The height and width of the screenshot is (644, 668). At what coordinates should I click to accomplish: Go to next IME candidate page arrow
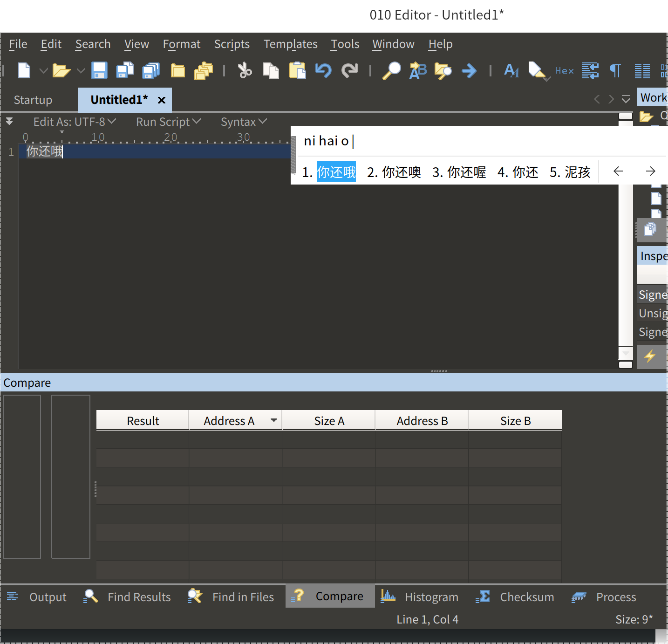(651, 171)
